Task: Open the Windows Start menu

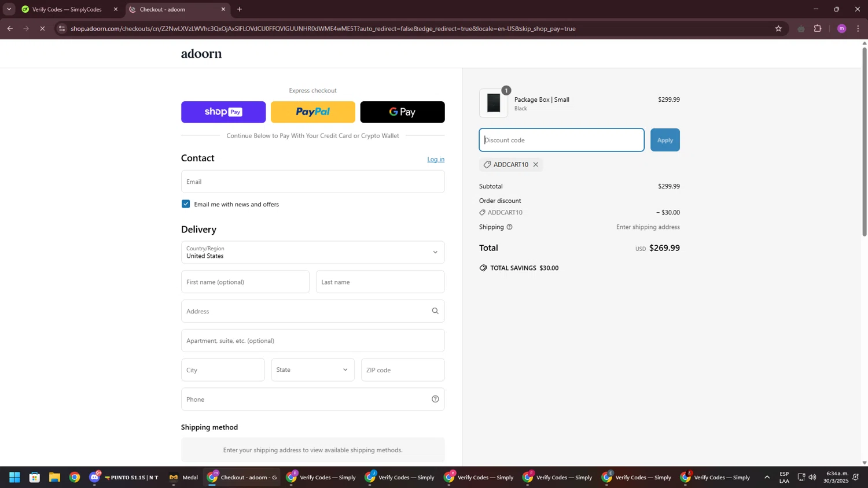Action: [x=15, y=478]
